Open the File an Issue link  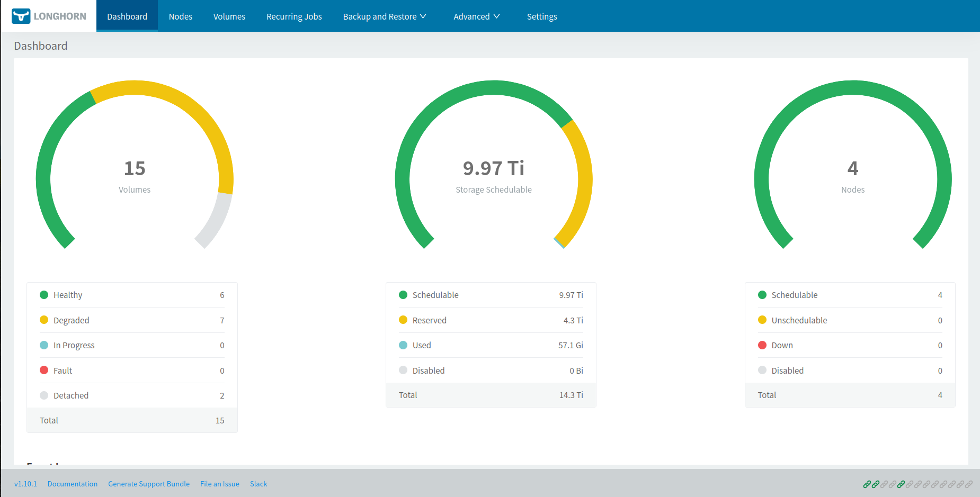coord(220,484)
